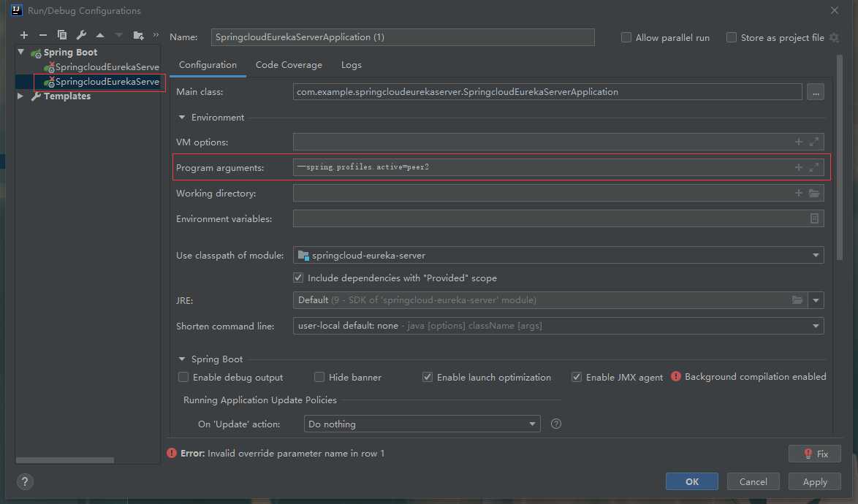The width and height of the screenshot is (858, 504).
Task: Move configuration down arrow
Action: pos(118,35)
